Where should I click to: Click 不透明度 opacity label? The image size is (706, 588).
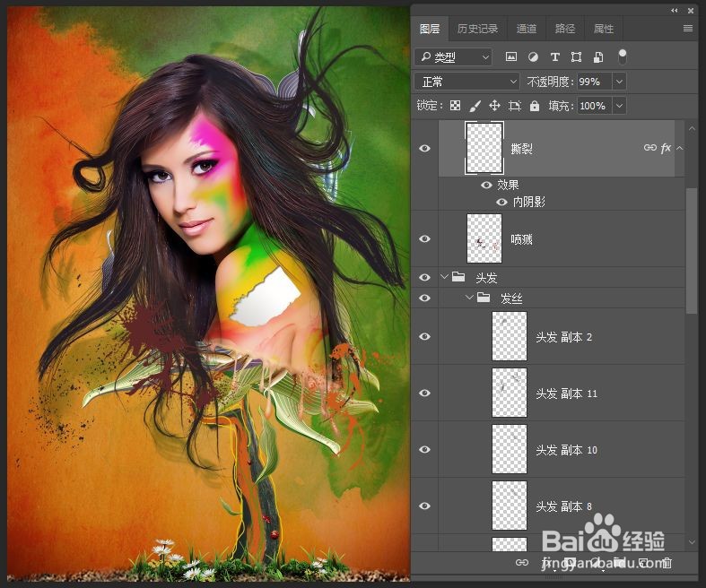coord(550,82)
